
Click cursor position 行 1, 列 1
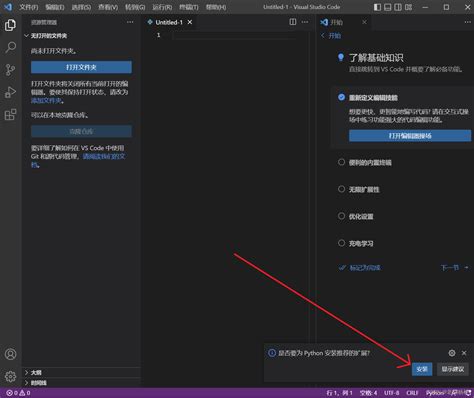[x=339, y=393]
